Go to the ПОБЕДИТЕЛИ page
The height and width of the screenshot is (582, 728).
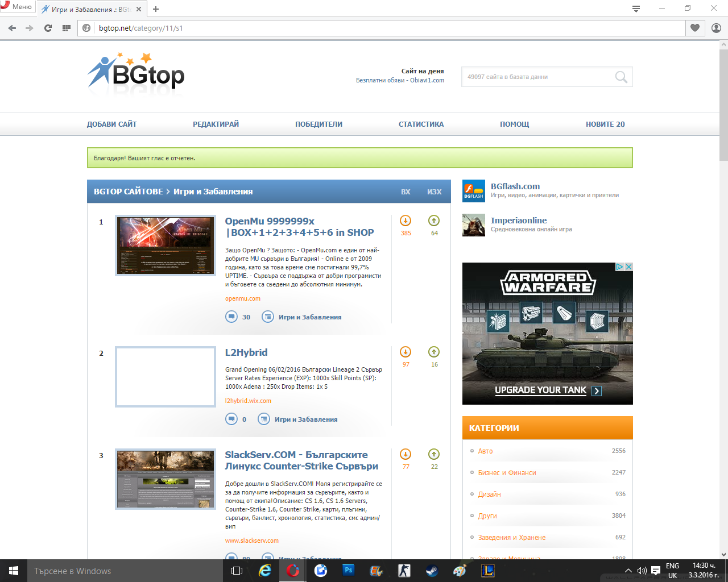(x=318, y=124)
